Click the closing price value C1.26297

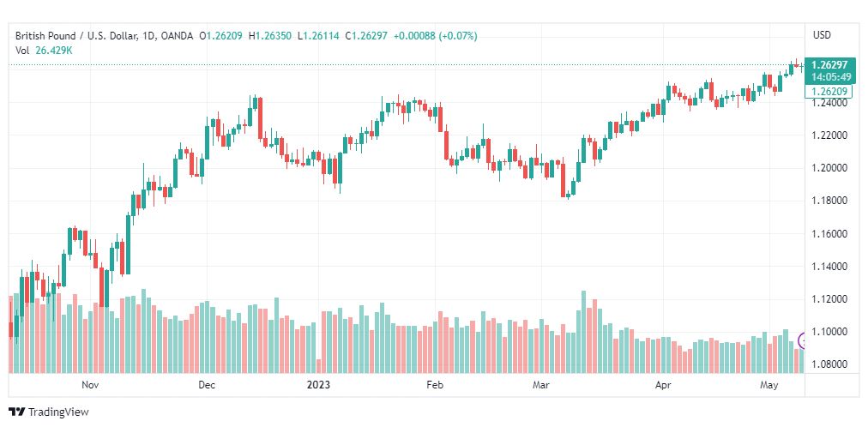click(x=368, y=36)
